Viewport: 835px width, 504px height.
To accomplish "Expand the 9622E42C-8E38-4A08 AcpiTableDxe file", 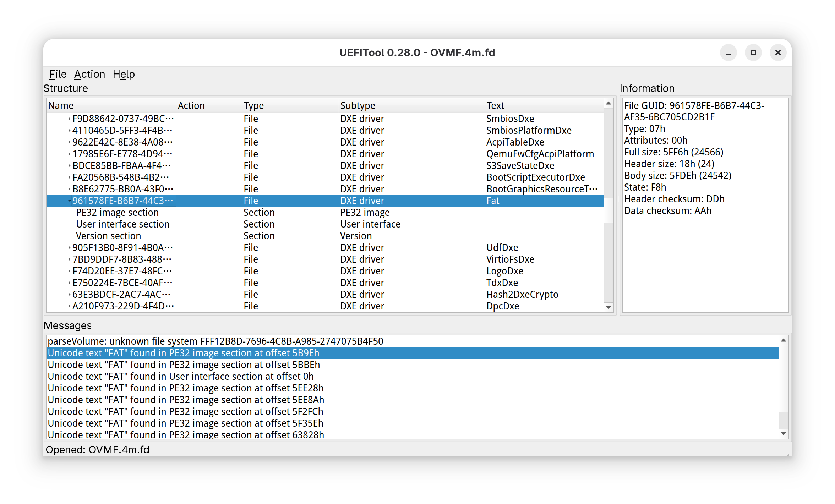I will pos(69,142).
